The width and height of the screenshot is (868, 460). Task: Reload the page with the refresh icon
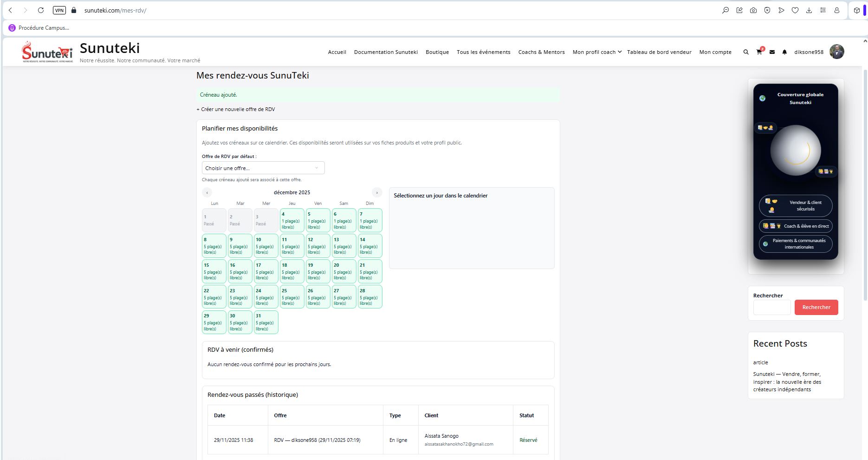[41, 10]
